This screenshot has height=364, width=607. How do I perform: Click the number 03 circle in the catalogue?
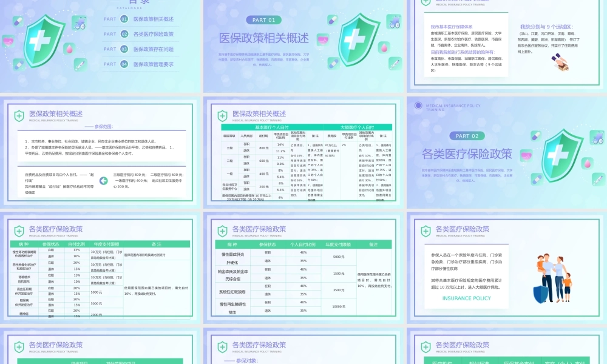[124, 49]
